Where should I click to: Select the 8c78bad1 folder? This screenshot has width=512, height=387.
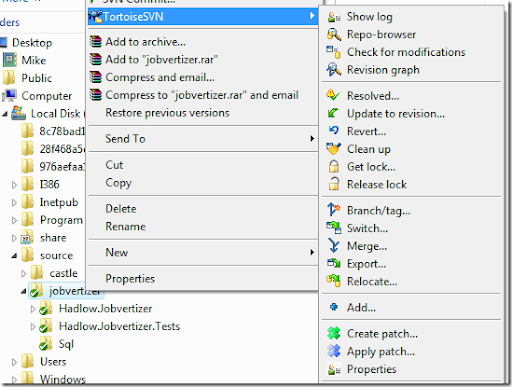point(62,131)
